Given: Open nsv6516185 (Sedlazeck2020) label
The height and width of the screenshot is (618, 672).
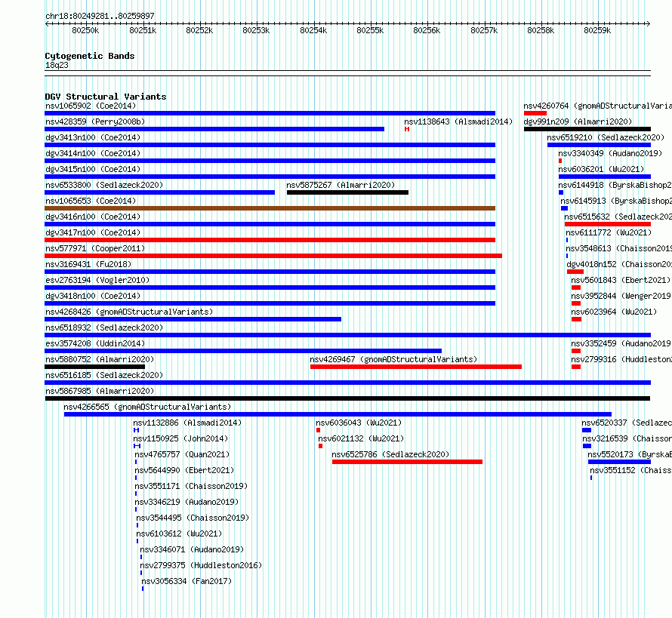Looking at the screenshot, I should [104, 375].
